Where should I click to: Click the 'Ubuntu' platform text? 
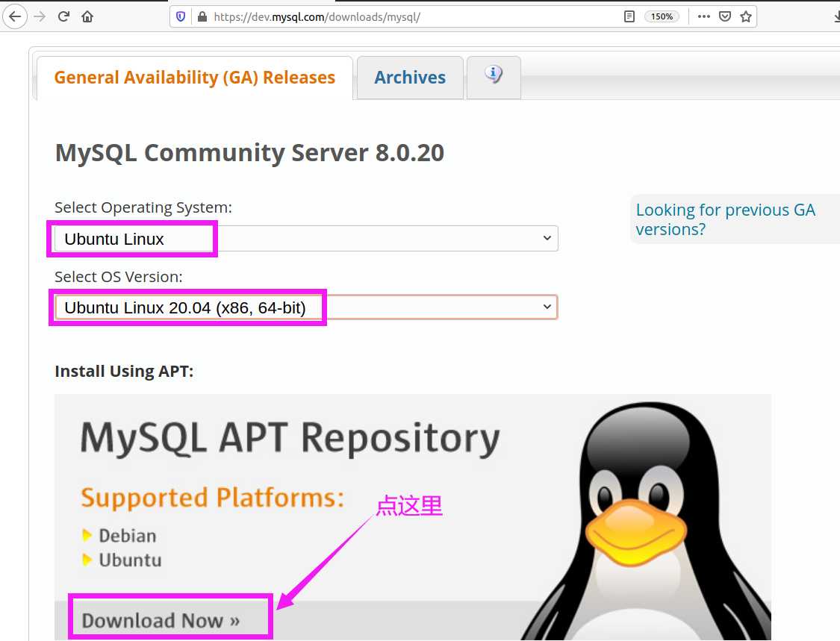coord(130,560)
